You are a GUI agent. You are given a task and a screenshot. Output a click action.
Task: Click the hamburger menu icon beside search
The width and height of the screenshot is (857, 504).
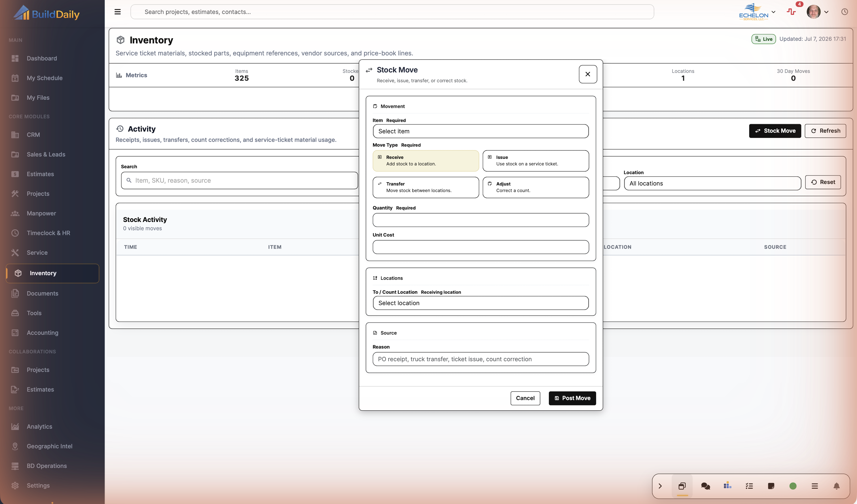tap(117, 12)
